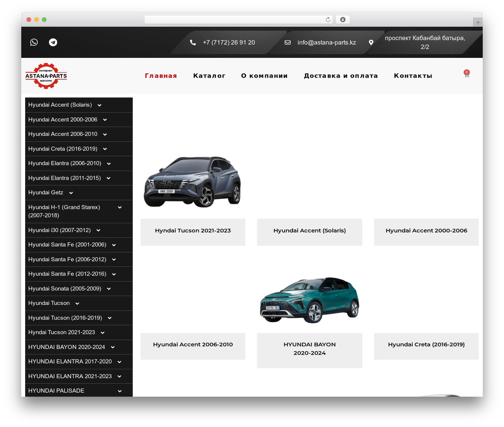The image size is (504, 427).
Task: Open the WhatsApp chat icon
Action: [x=34, y=42]
